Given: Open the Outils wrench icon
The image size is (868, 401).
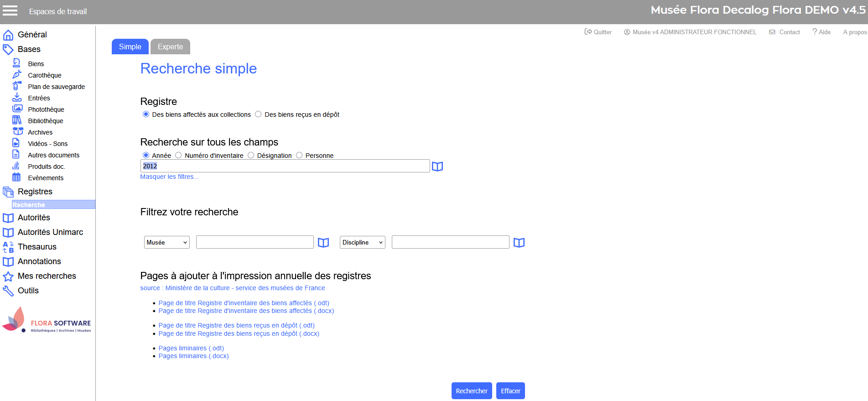Looking at the screenshot, I should (8, 291).
